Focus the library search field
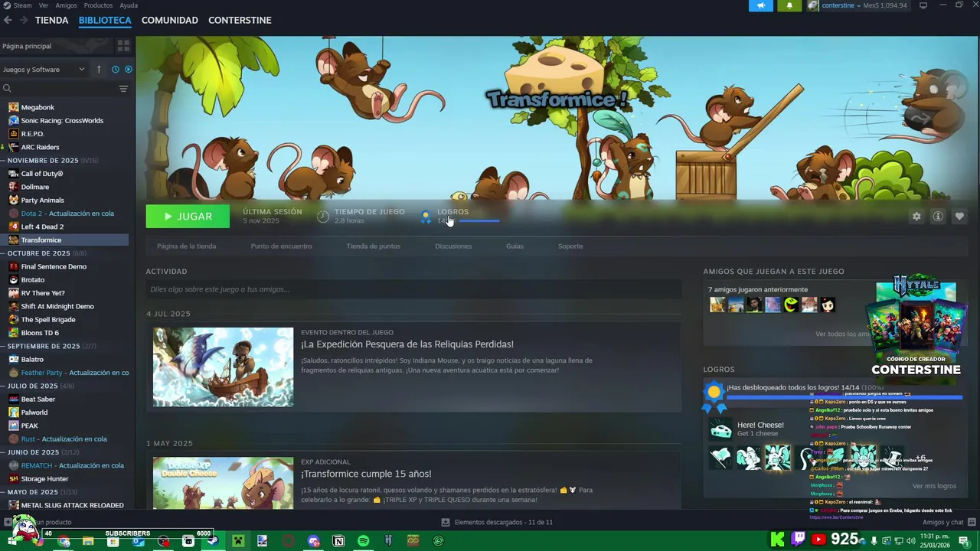This screenshot has width=980, height=551. (58, 89)
